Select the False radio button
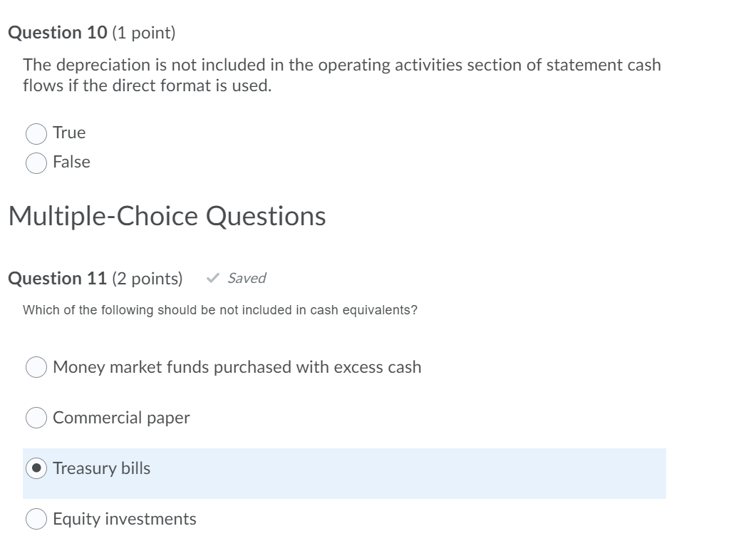Viewport: 756px width, 546px height. (36, 163)
